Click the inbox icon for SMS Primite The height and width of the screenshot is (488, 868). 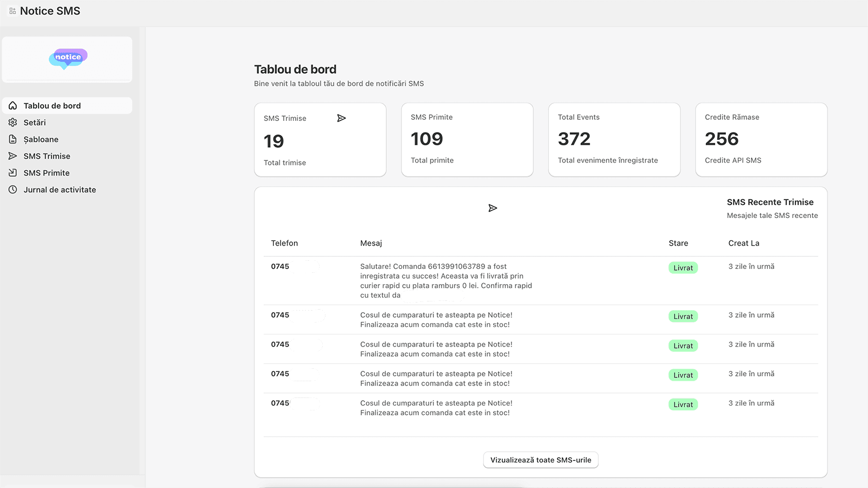point(13,173)
